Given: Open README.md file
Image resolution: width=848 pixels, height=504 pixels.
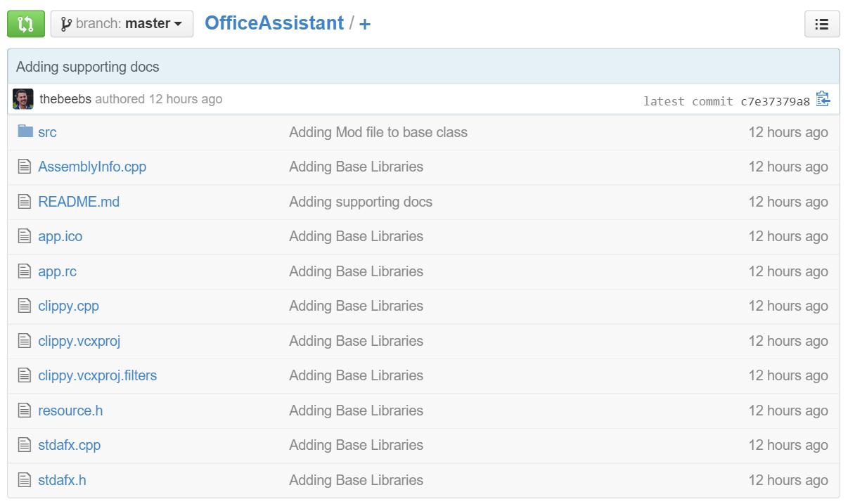Looking at the screenshot, I should pyautogui.click(x=79, y=202).
